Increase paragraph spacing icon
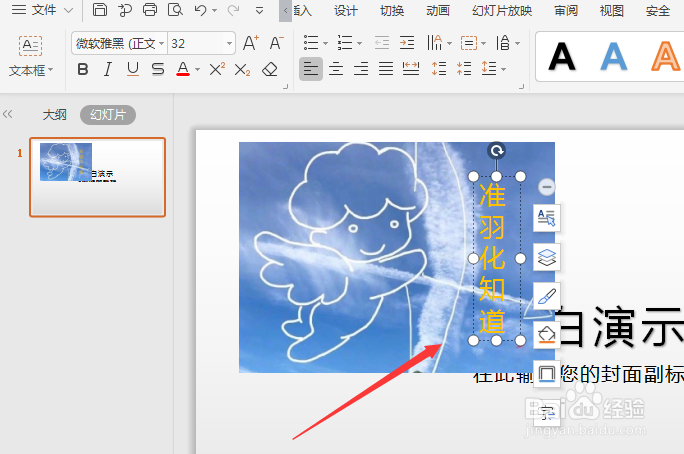The height and width of the screenshot is (454, 684). (439, 69)
